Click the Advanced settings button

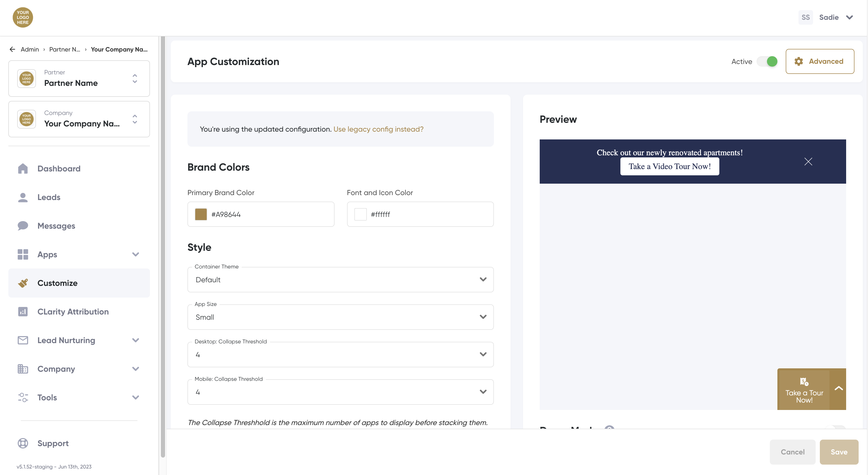tap(820, 62)
